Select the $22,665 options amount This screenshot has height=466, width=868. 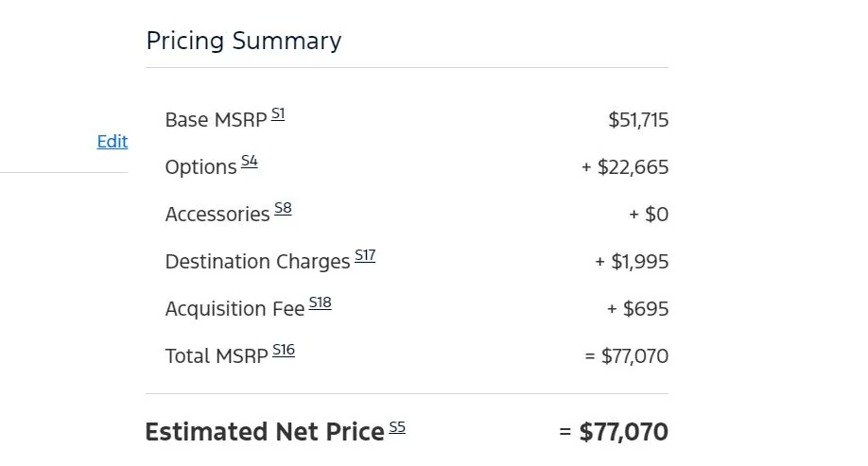tap(633, 167)
